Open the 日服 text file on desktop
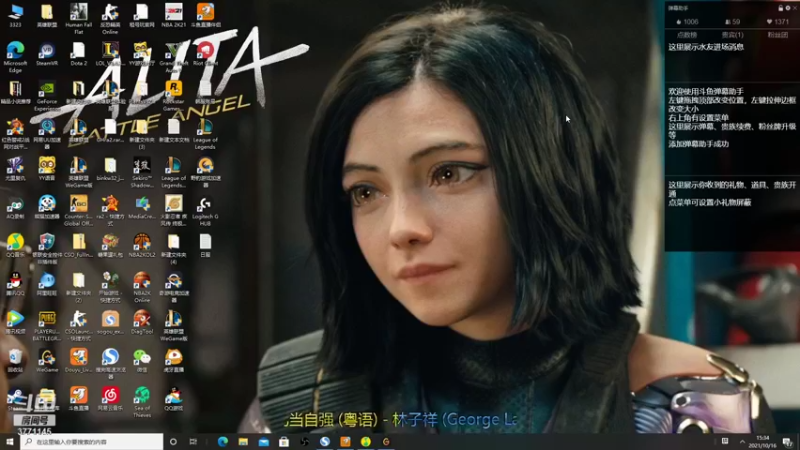 [205, 245]
